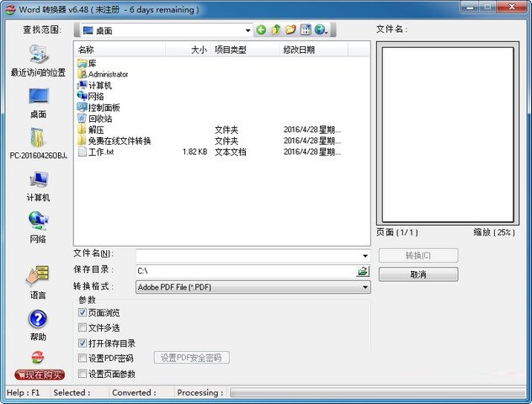Click the 转换(C) convert button
Screen dimensions: 532x404
418,255
